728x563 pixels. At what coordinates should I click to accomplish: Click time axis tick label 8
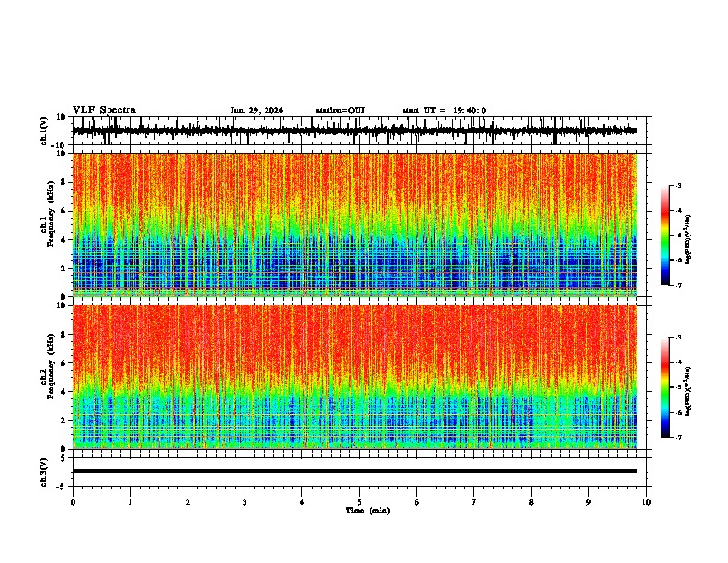click(x=531, y=502)
